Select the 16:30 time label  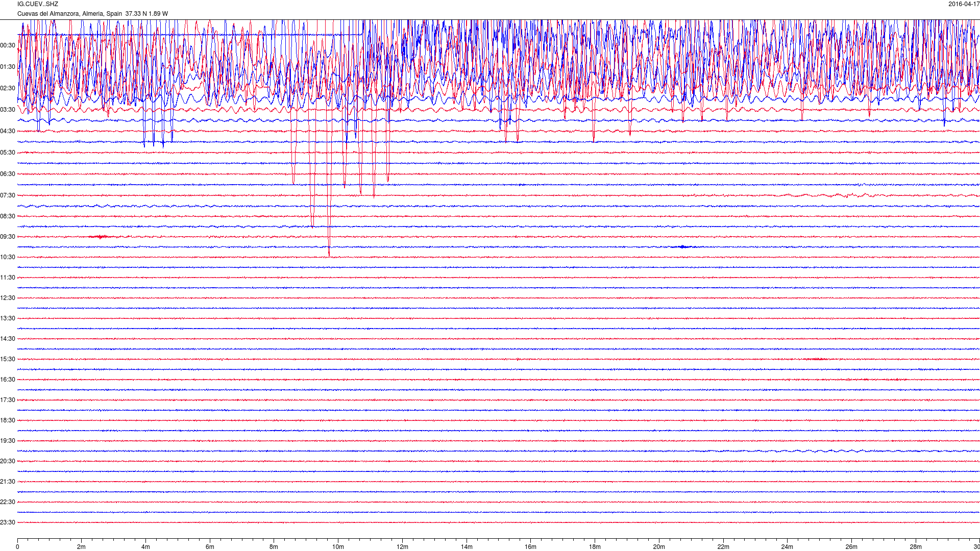pyautogui.click(x=8, y=380)
